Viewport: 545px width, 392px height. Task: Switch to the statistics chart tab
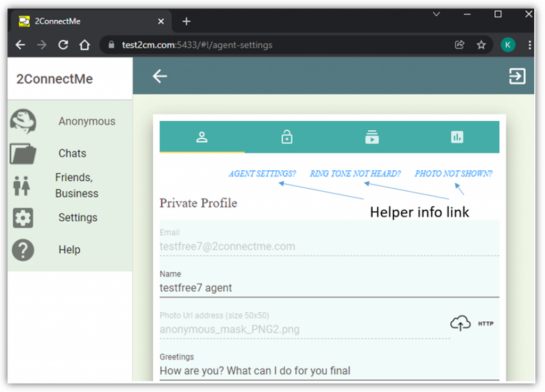[x=457, y=137]
